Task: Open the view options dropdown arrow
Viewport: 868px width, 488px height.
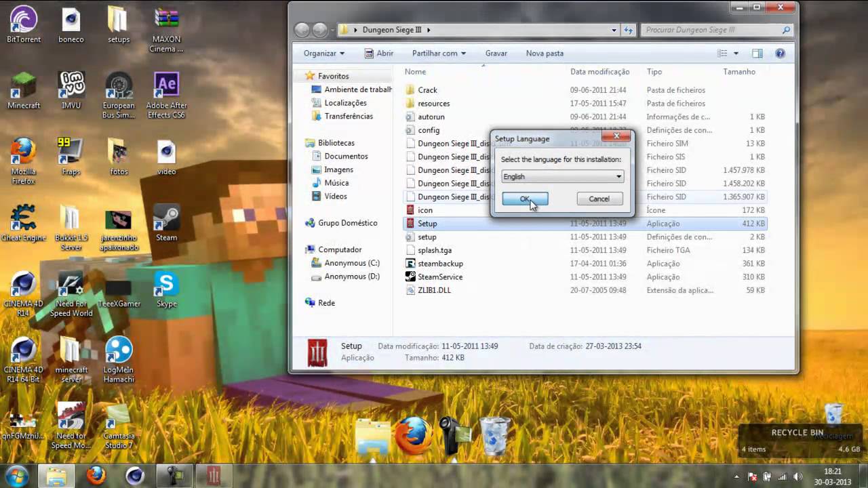Action: [736, 53]
